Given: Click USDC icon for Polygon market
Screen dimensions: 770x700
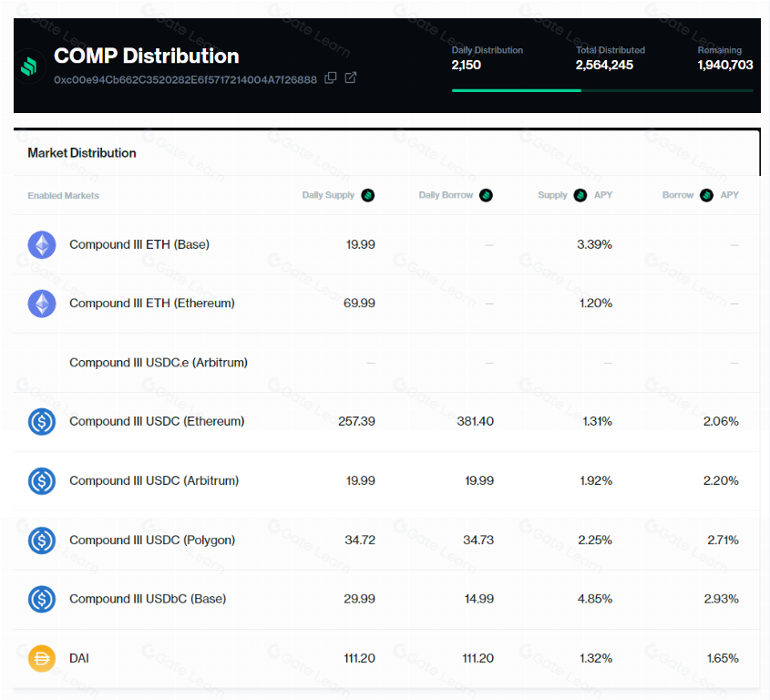Looking at the screenshot, I should tap(42, 540).
